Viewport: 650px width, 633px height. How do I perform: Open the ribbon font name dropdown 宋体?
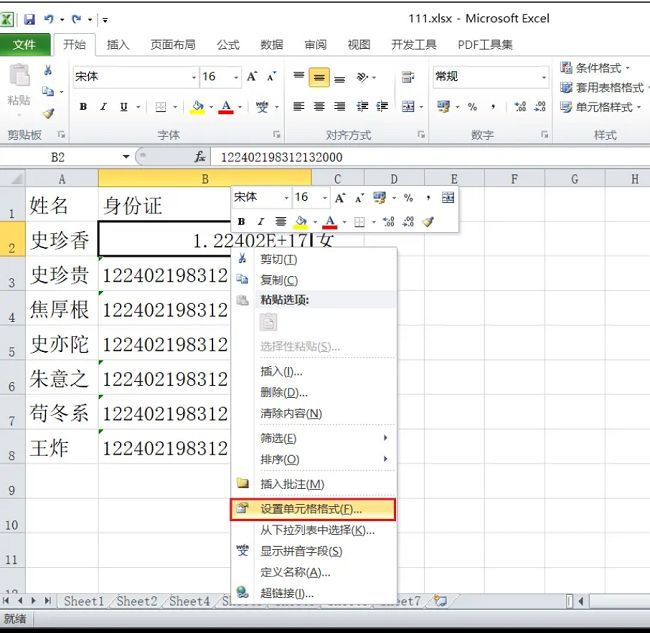click(x=193, y=77)
